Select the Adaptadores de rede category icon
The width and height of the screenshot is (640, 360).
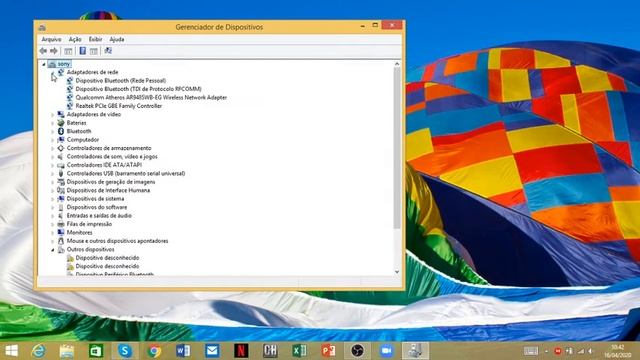pos(61,72)
